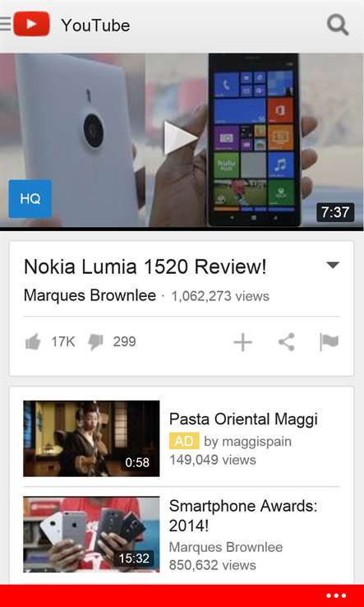Tap the yellow AD badge
This screenshot has height=607, width=364.
coord(184,441)
